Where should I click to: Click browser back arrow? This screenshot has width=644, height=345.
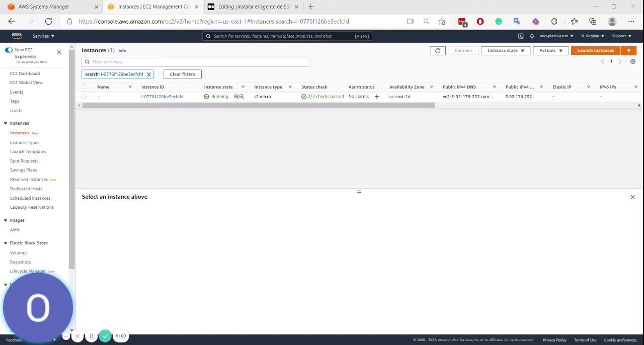click(12, 21)
